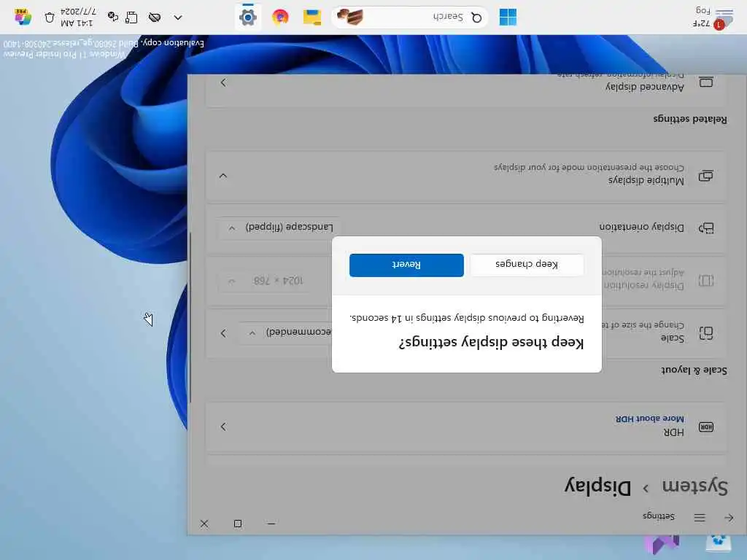Open the notification bell in the tray
The image size is (747, 560).
point(50,17)
